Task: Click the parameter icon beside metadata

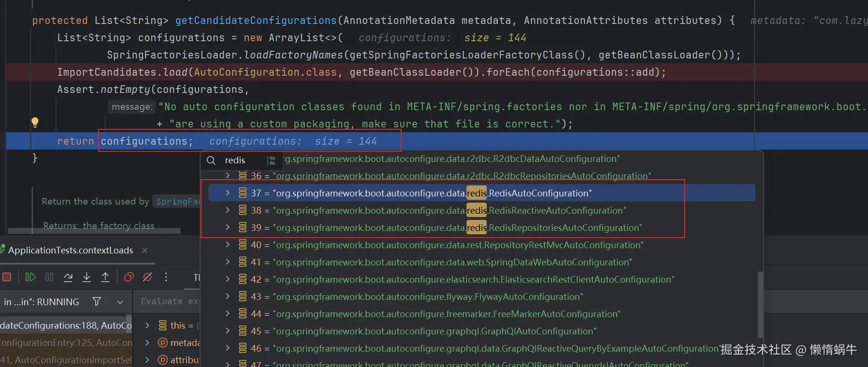Action: tap(163, 343)
